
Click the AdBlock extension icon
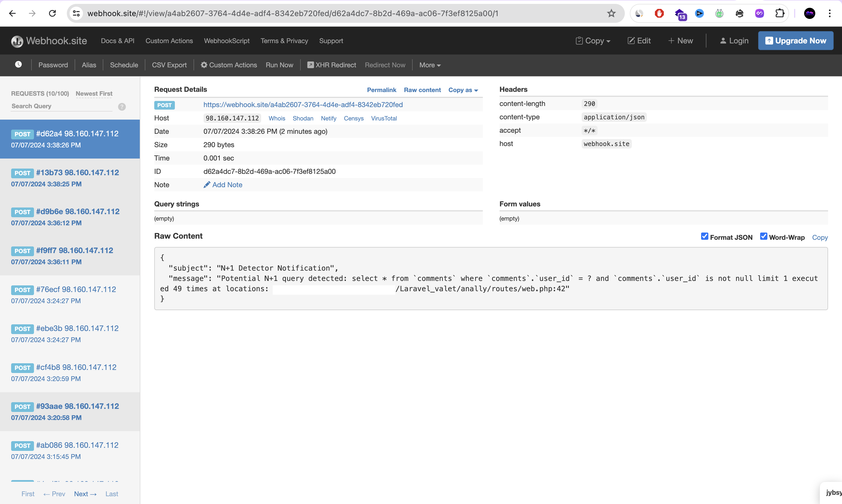pos(659,13)
